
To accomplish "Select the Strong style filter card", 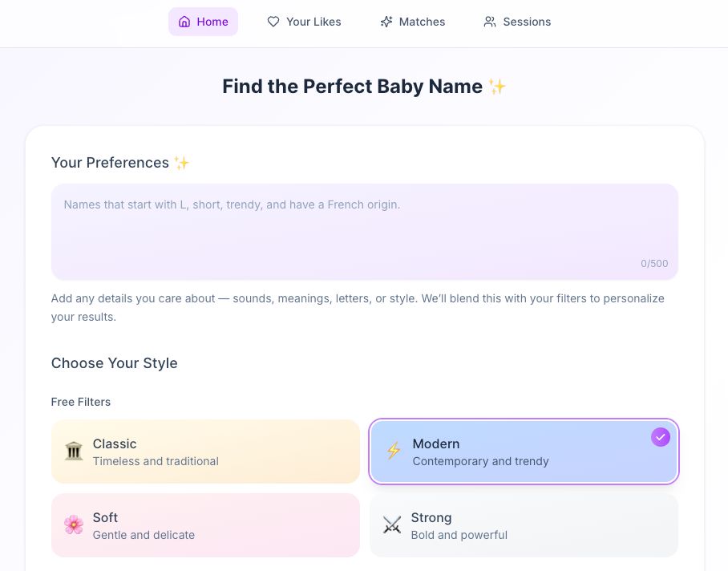I will [x=524, y=525].
